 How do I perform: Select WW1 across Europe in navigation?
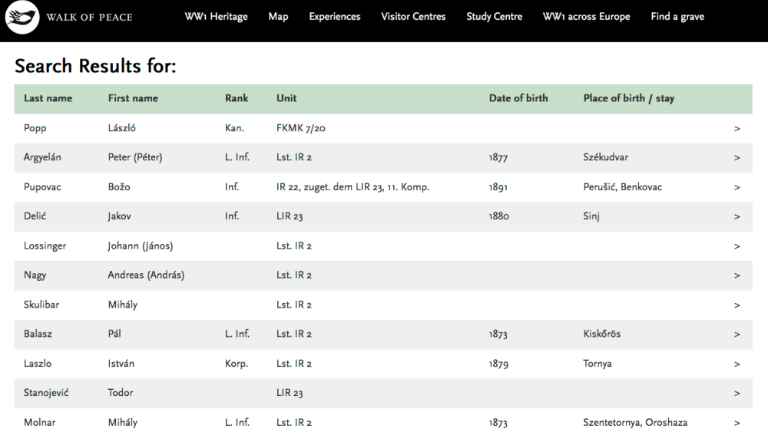(586, 17)
